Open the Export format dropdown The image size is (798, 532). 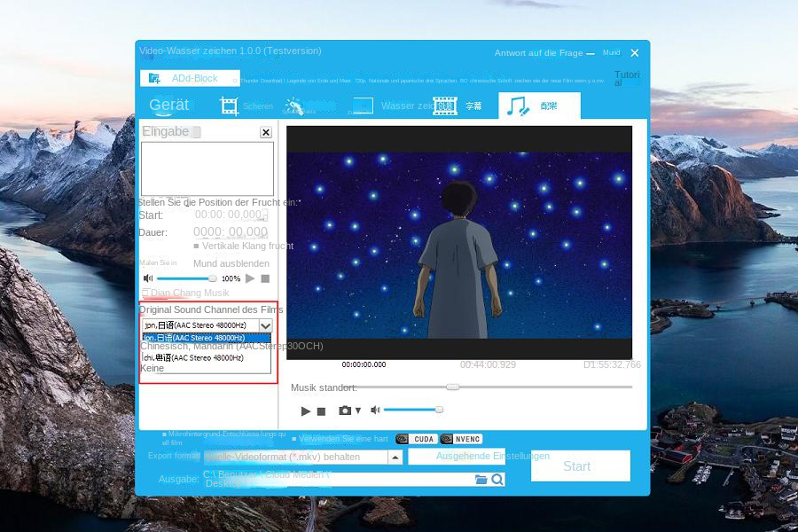(395, 458)
